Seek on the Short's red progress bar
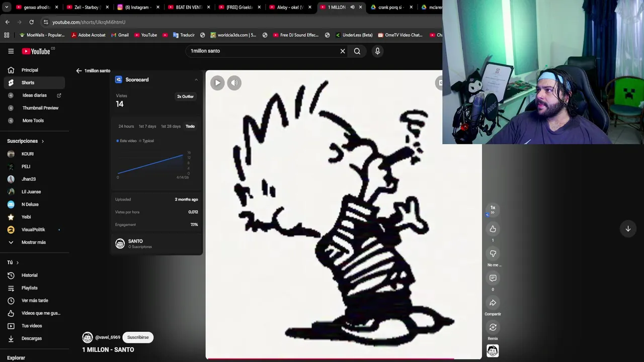Image resolution: width=644 pixels, height=362 pixels. [344, 359]
